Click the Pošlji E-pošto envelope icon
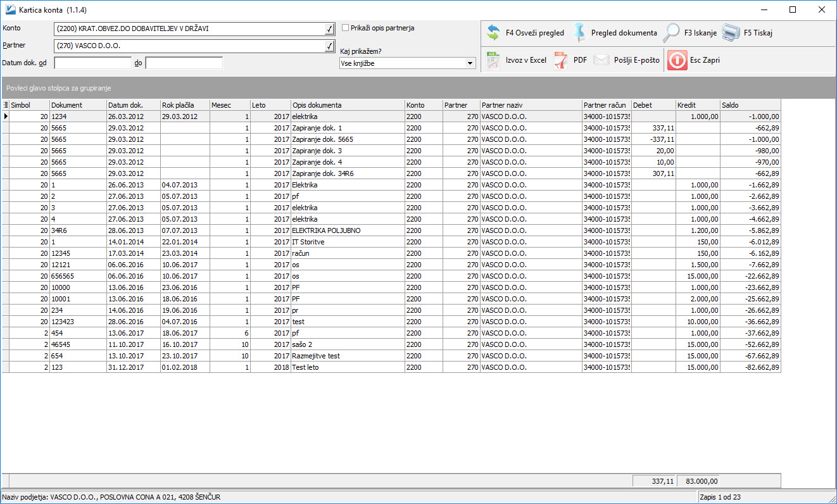Viewport: 837px width, 504px height. point(601,60)
